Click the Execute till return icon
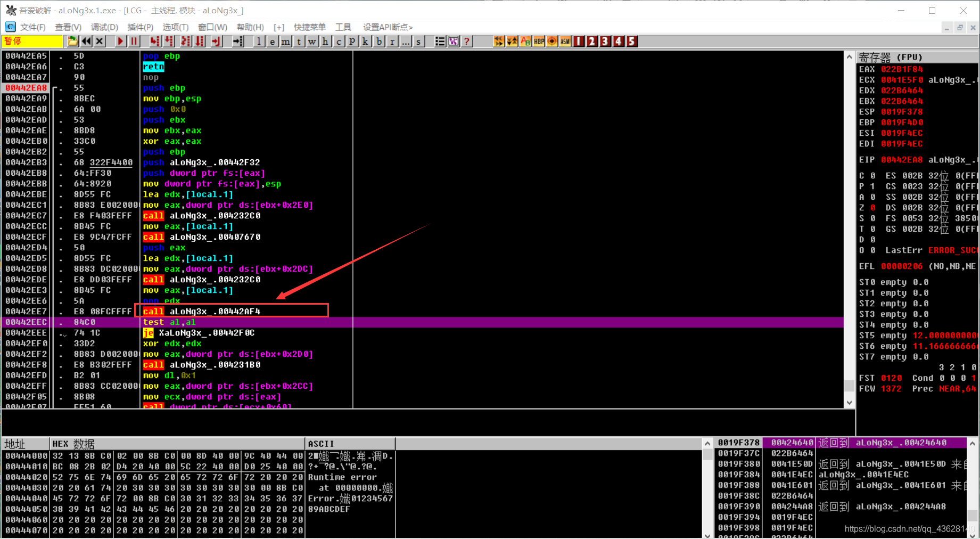The width and height of the screenshot is (980, 539). coord(217,42)
